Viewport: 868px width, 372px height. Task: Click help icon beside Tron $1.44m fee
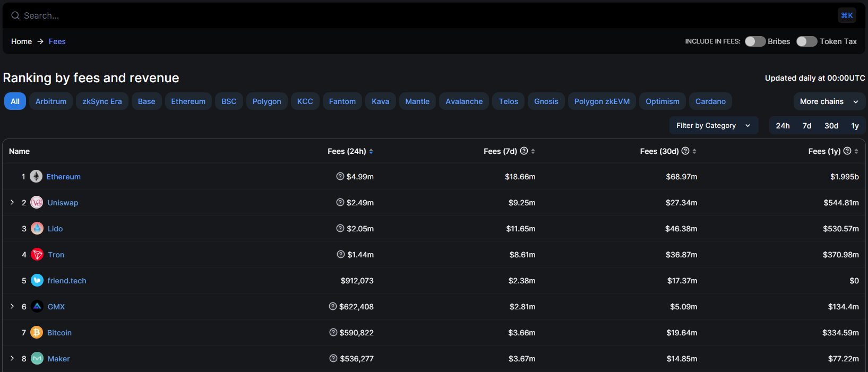point(341,254)
